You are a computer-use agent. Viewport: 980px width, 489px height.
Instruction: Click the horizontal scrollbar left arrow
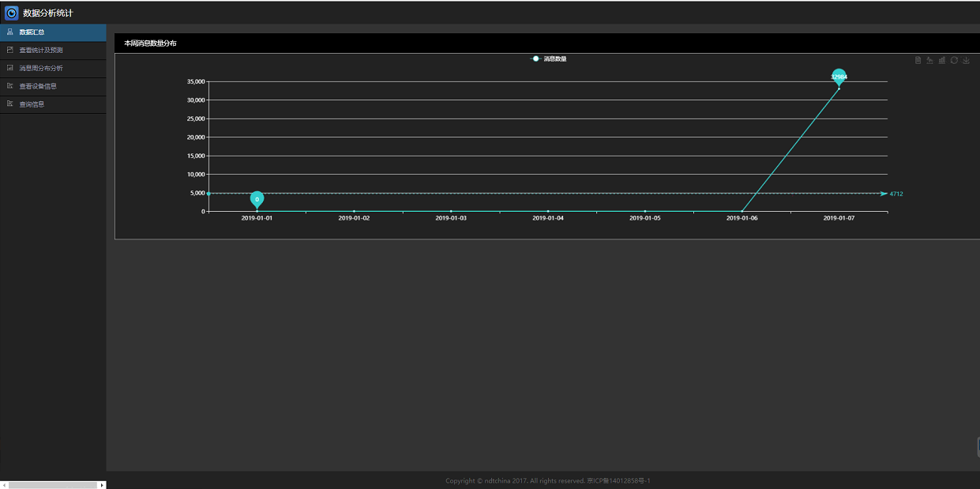(4, 484)
